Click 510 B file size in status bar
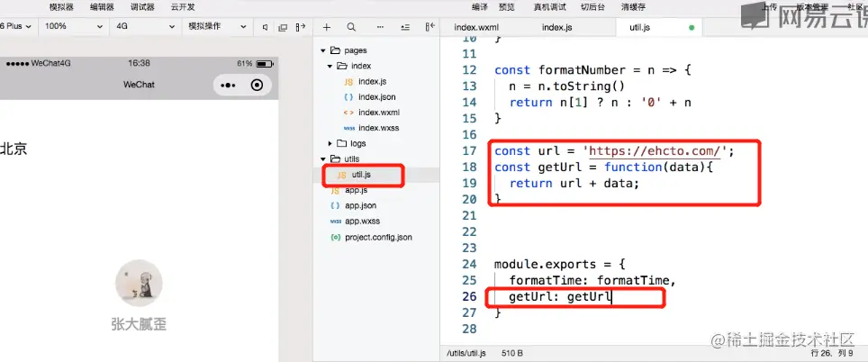The width and height of the screenshot is (868, 362). click(512, 353)
